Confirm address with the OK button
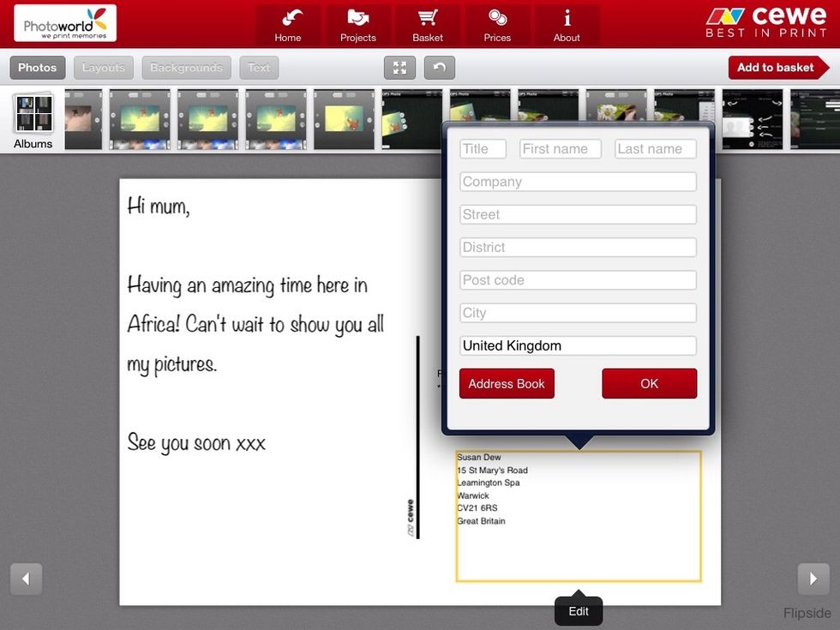This screenshot has width=840, height=630. (649, 384)
